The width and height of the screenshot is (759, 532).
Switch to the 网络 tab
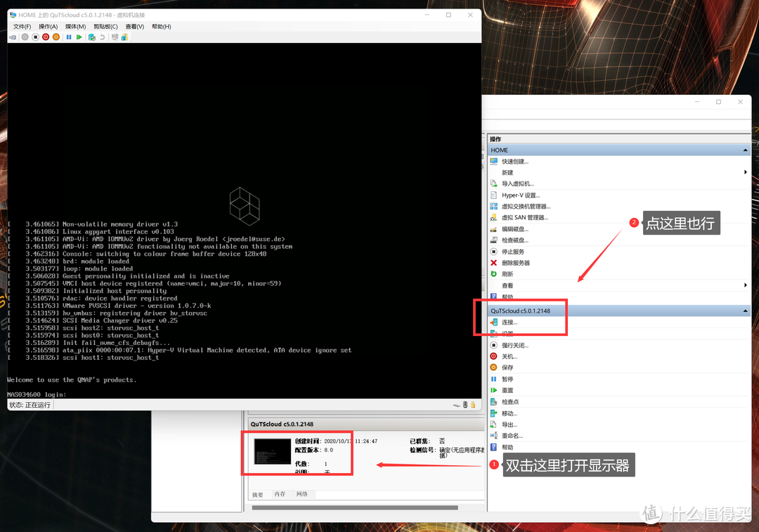[302, 494]
